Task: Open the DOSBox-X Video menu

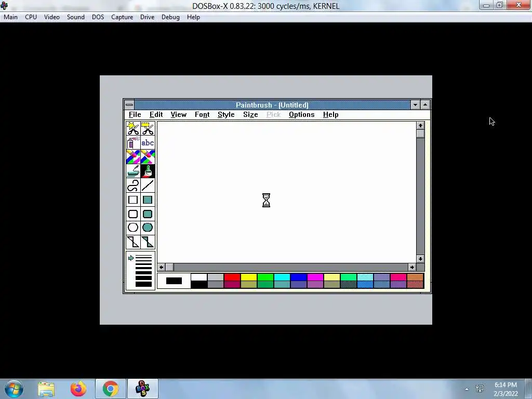Action: coord(52,17)
